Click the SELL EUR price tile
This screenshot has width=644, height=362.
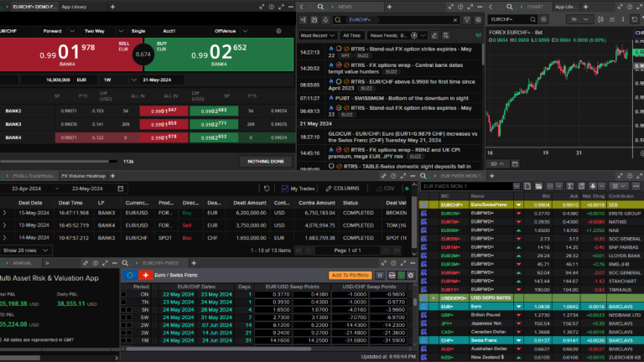(x=70, y=54)
